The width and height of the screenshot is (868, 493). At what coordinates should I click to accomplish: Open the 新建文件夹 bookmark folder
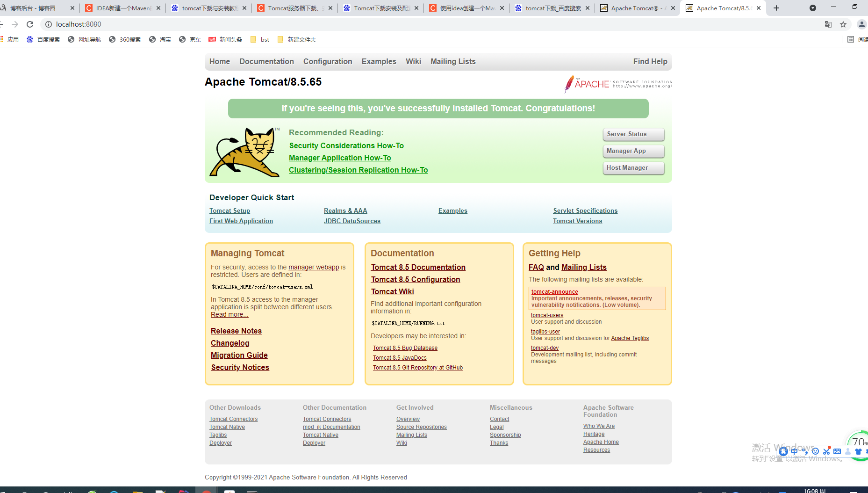coord(297,40)
